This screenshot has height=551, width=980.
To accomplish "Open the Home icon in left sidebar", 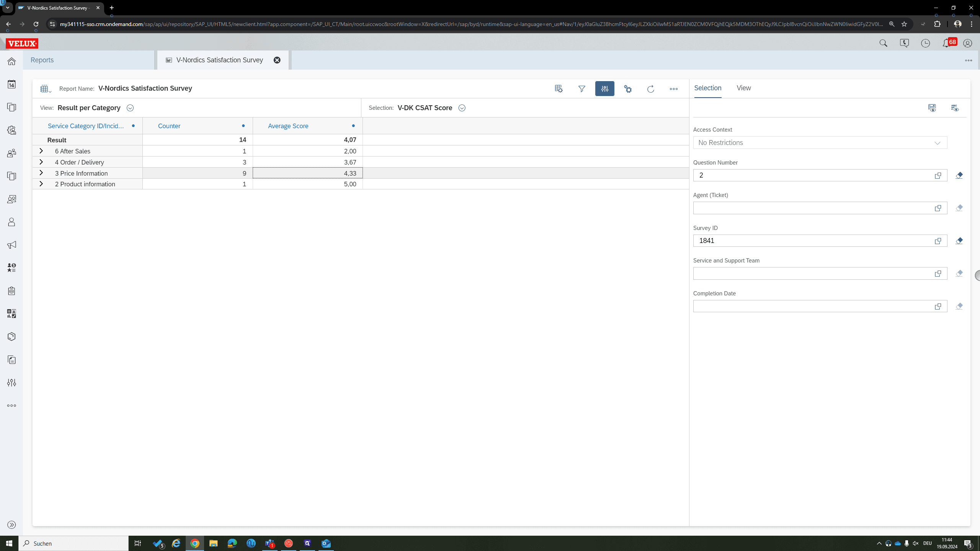I will point(11,61).
